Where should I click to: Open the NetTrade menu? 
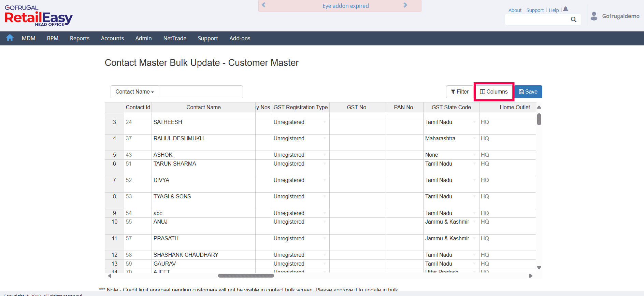[175, 38]
